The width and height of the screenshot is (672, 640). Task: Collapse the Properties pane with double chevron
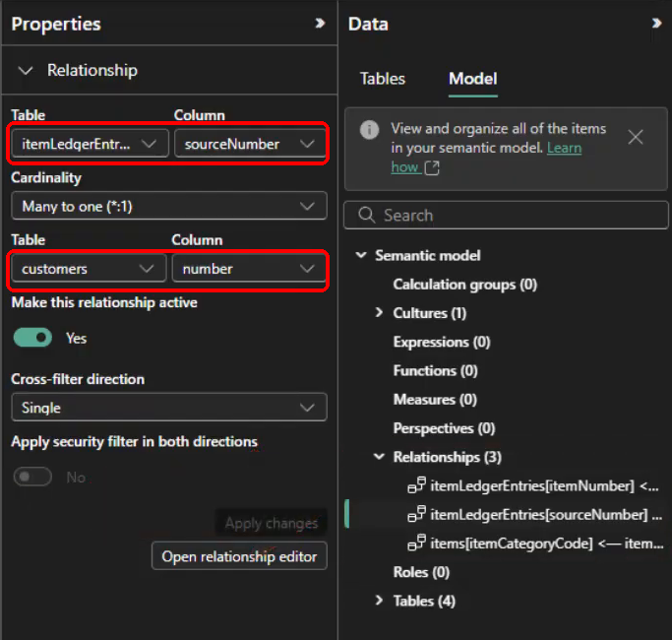click(x=320, y=24)
